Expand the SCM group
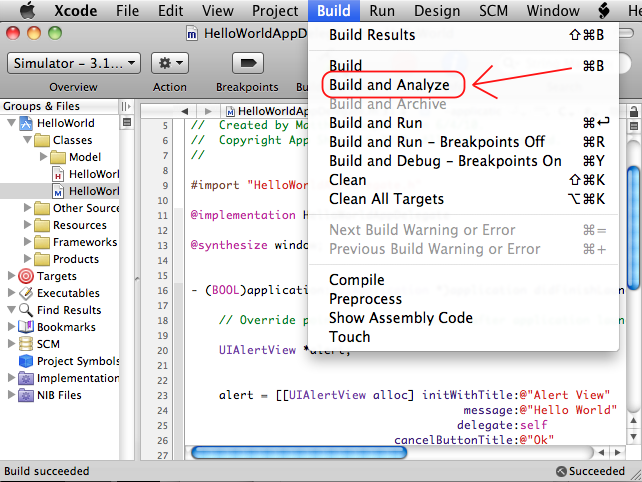 point(11,344)
